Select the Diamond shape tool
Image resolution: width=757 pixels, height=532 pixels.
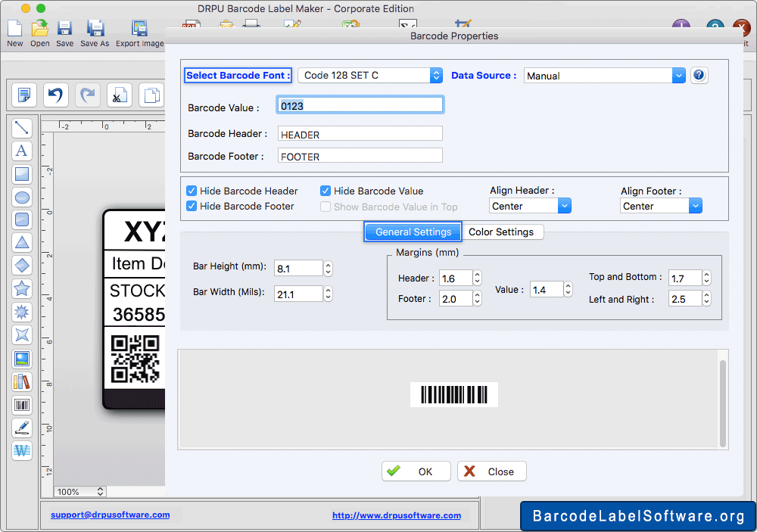(22, 266)
